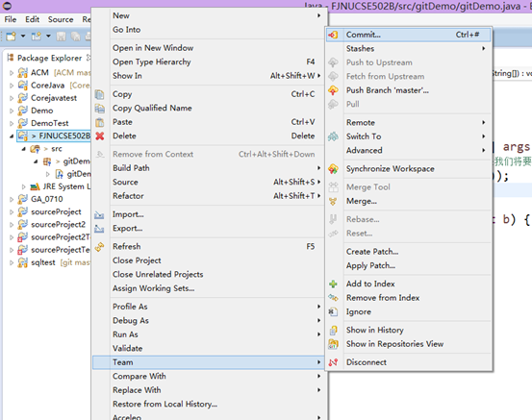The height and width of the screenshot is (420, 532).
Task: Open the Remote submenu
Action: click(x=409, y=123)
